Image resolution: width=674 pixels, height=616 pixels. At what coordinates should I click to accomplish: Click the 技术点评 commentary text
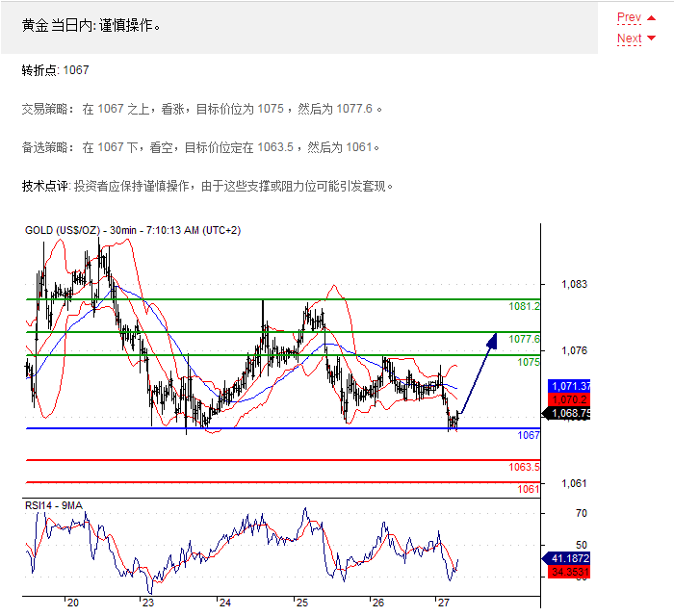(207, 186)
